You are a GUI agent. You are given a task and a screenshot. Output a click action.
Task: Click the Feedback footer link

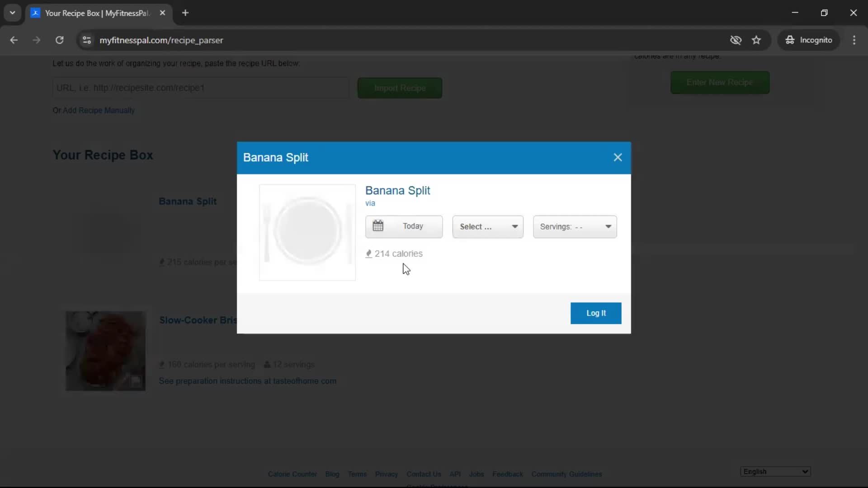pos(508,474)
